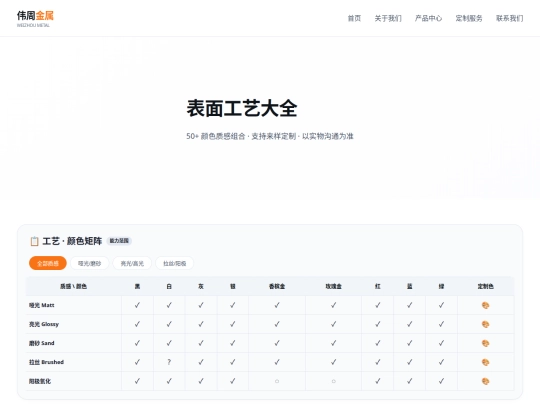
Task: Click the 伟周金属 logo
Action: [35, 19]
